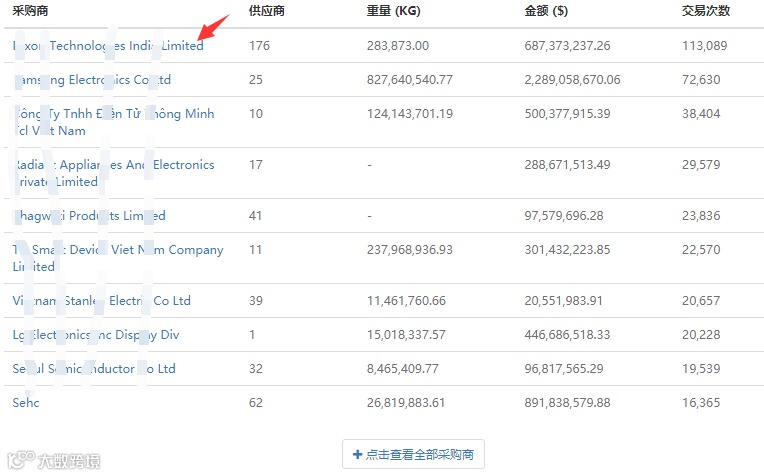Select transaction count 38,404

(701, 114)
